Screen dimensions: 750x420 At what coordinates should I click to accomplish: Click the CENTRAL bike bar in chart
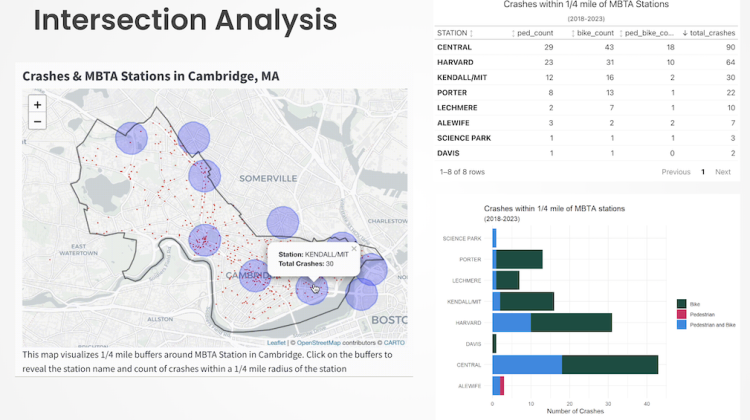(610, 365)
